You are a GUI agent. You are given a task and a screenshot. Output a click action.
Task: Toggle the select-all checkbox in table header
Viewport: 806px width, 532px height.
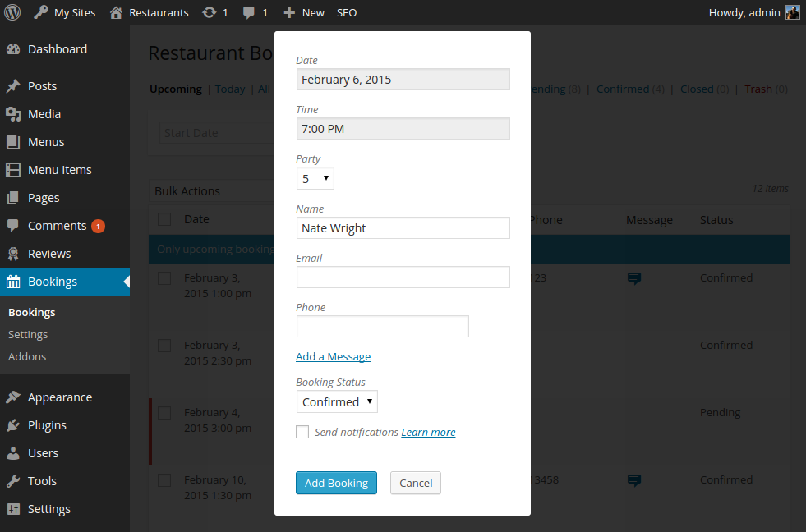[x=164, y=219]
